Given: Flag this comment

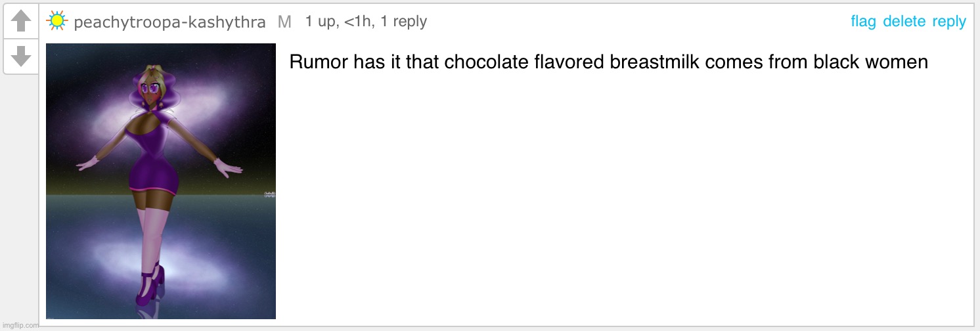Looking at the screenshot, I should (863, 22).
